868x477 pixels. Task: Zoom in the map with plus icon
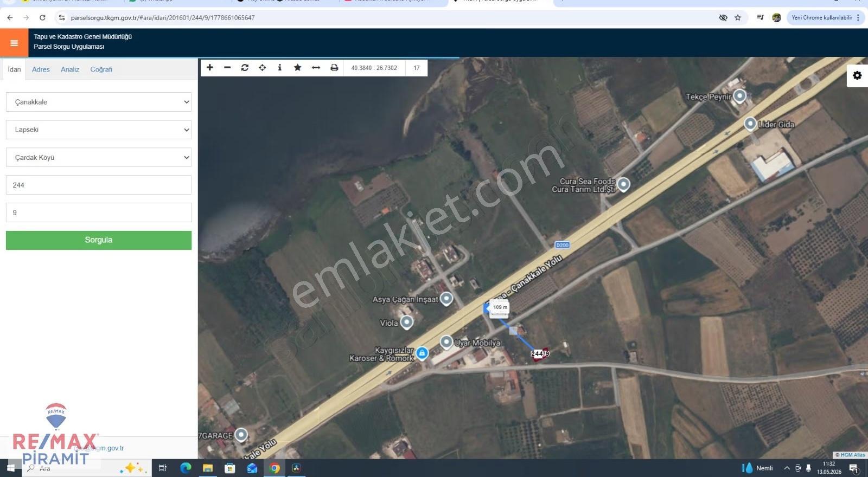coord(210,68)
